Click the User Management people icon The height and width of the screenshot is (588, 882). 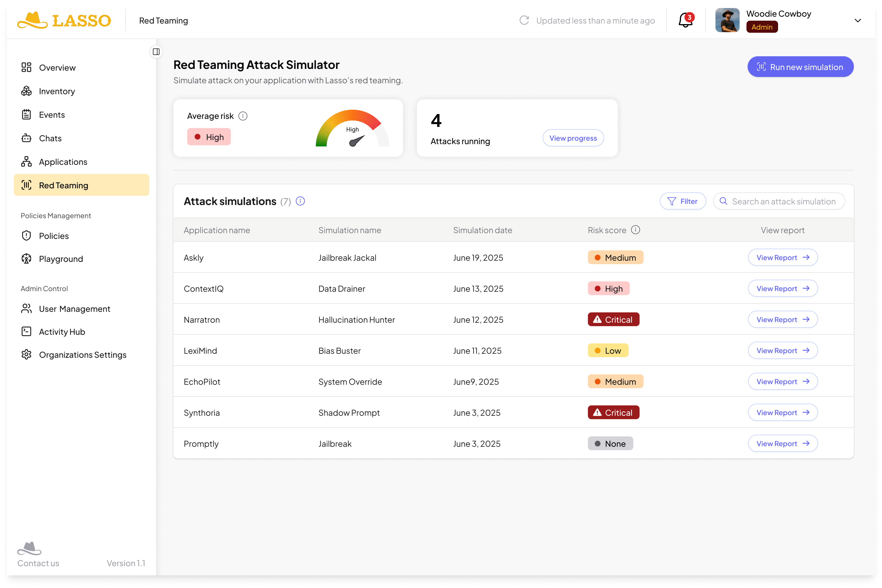click(26, 309)
